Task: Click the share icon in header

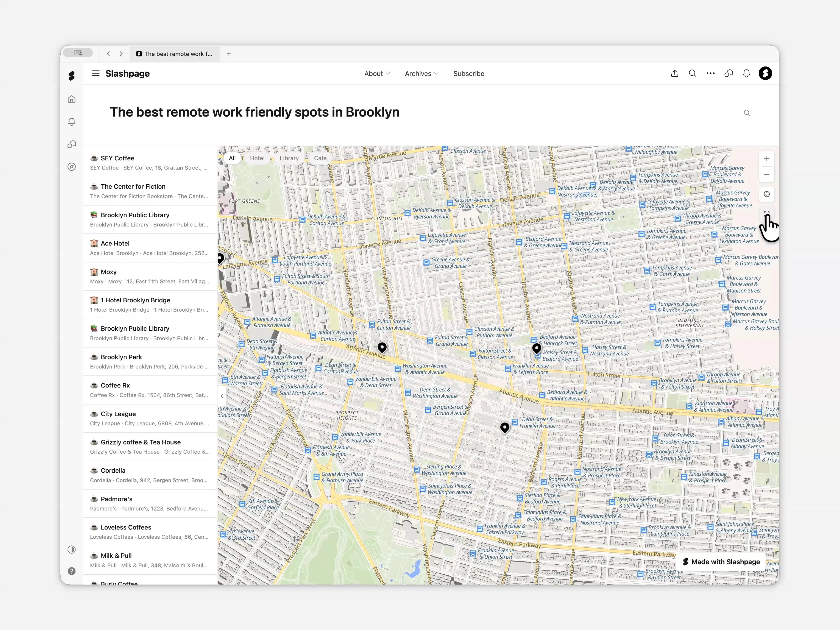Action: [x=674, y=74]
